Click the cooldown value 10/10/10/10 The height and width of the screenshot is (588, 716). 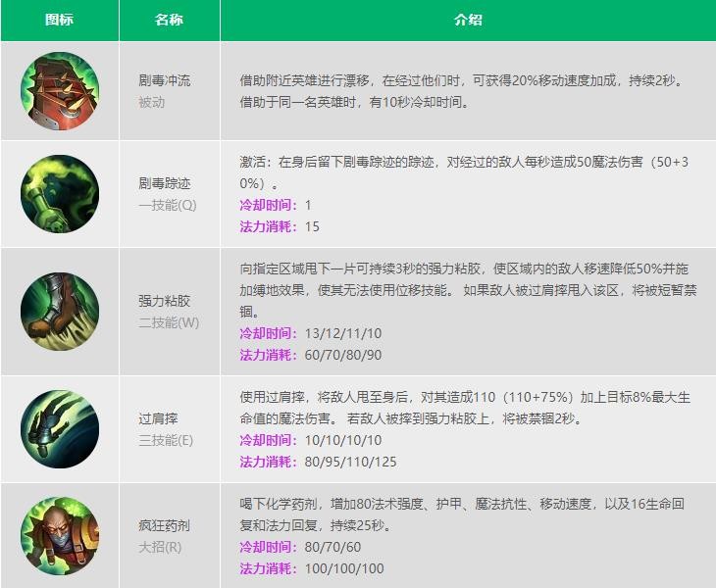(x=343, y=440)
